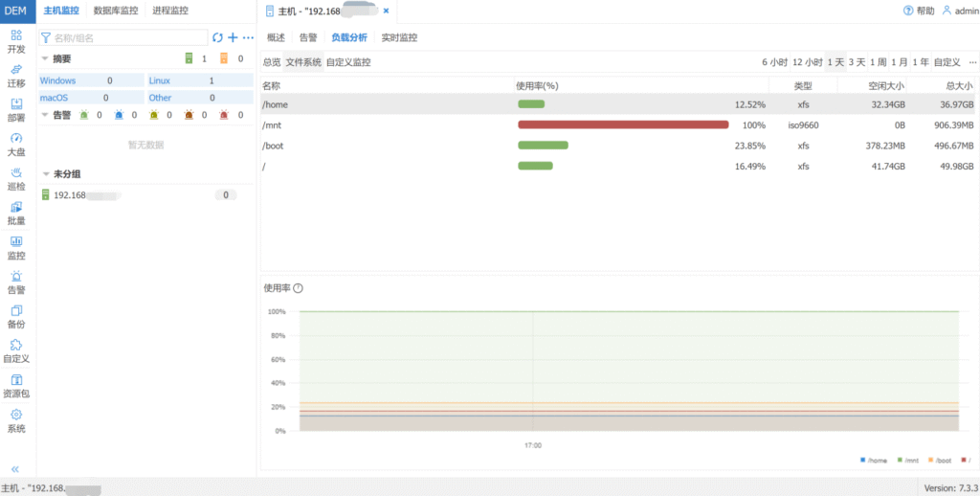Image resolution: width=980 pixels, height=496 pixels.
Task: Click the info icon next to 使用率
Action: click(298, 288)
